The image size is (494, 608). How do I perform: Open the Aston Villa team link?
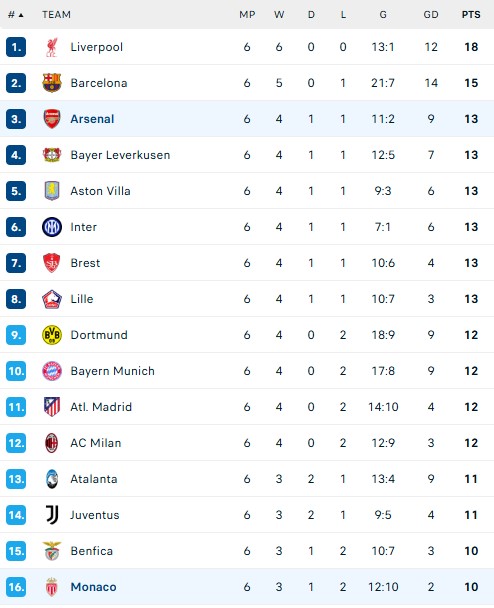tap(100, 191)
